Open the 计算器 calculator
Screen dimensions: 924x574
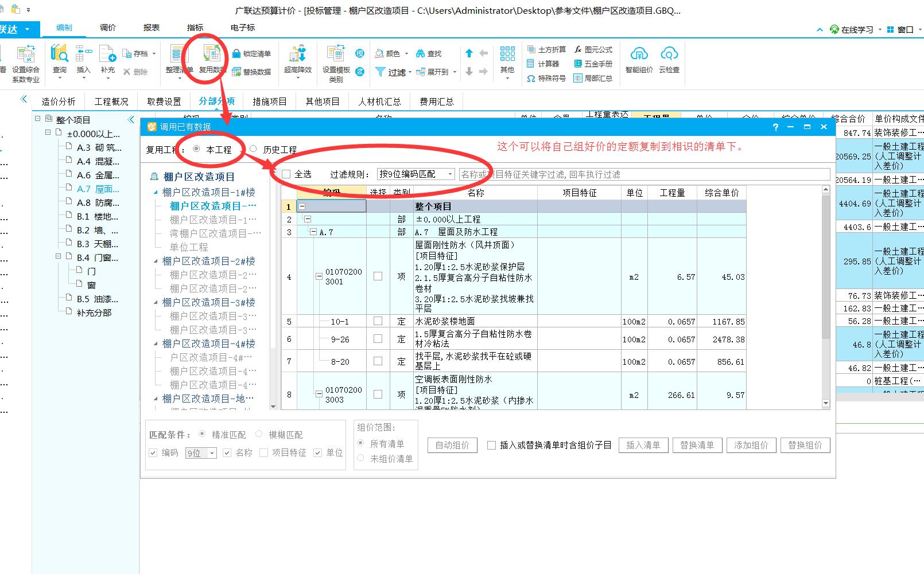pyautogui.click(x=543, y=64)
